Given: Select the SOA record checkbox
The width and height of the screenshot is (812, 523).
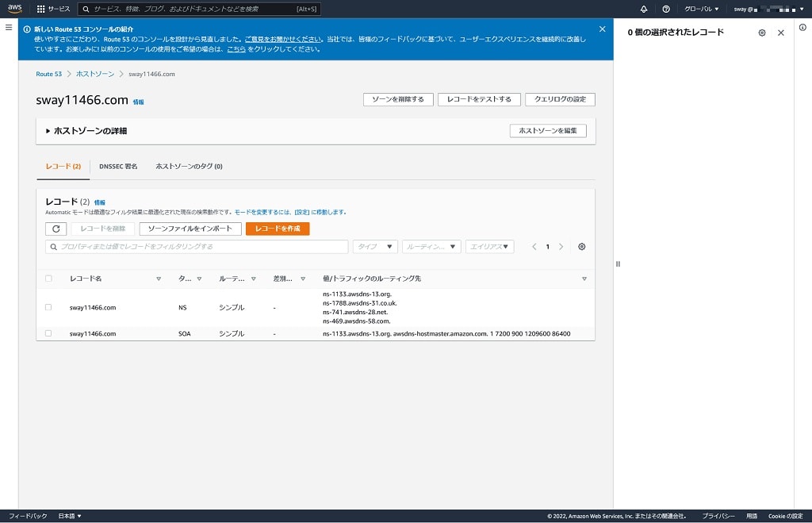Looking at the screenshot, I should point(48,333).
